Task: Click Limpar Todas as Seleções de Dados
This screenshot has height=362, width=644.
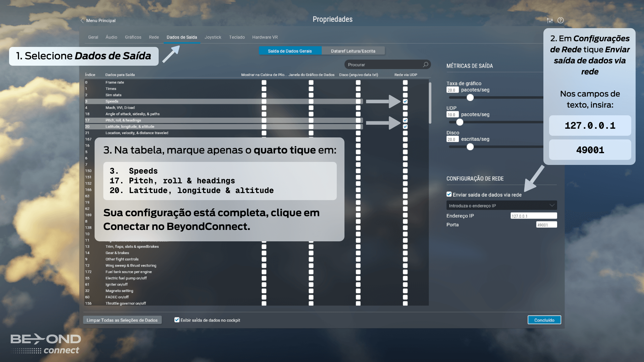Action: pos(122,320)
